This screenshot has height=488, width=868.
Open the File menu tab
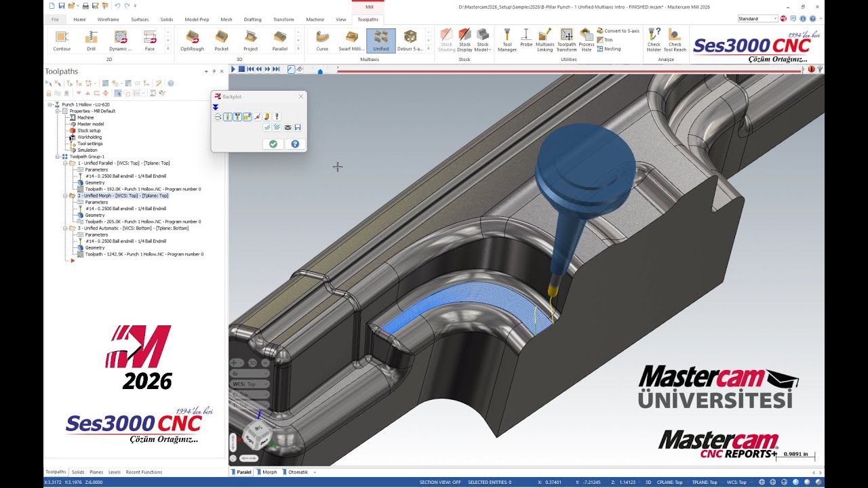[x=56, y=20]
